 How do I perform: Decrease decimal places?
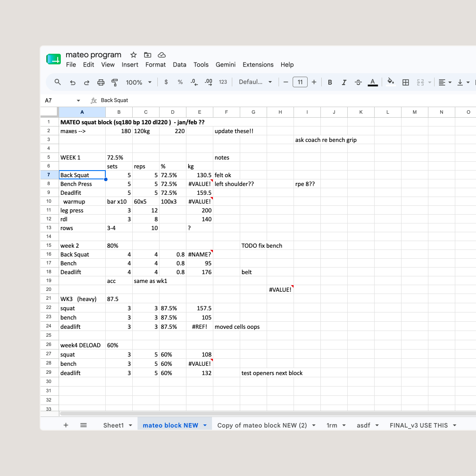click(194, 82)
